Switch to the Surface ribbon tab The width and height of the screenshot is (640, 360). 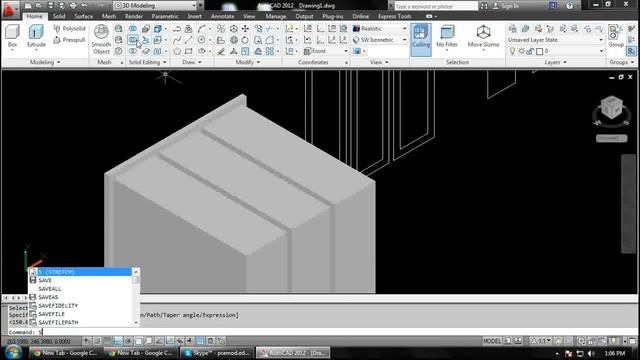[84, 16]
